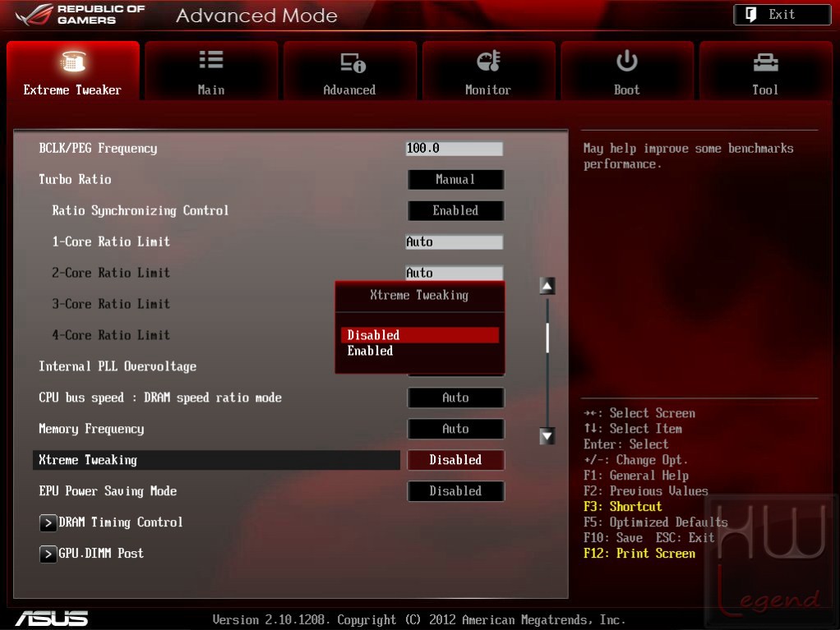Select Enabled in Xtreme Tweaking popup
This screenshot has width=840, height=630.
point(419,351)
